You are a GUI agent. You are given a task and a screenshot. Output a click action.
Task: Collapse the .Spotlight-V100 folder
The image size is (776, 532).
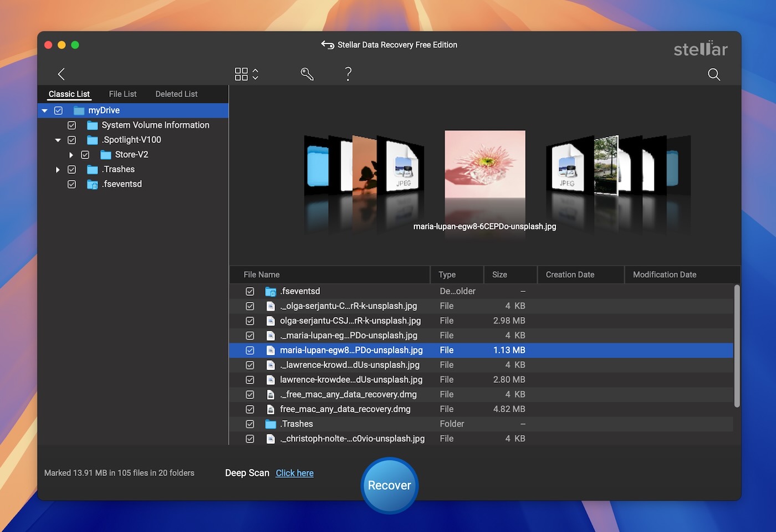[58, 140]
